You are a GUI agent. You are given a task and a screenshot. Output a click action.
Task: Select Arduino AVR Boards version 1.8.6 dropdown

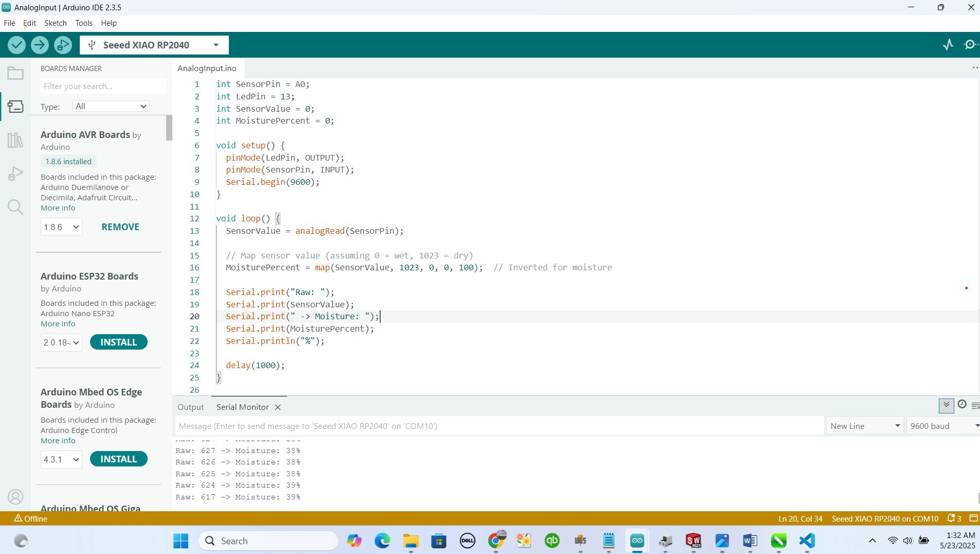pyautogui.click(x=61, y=227)
